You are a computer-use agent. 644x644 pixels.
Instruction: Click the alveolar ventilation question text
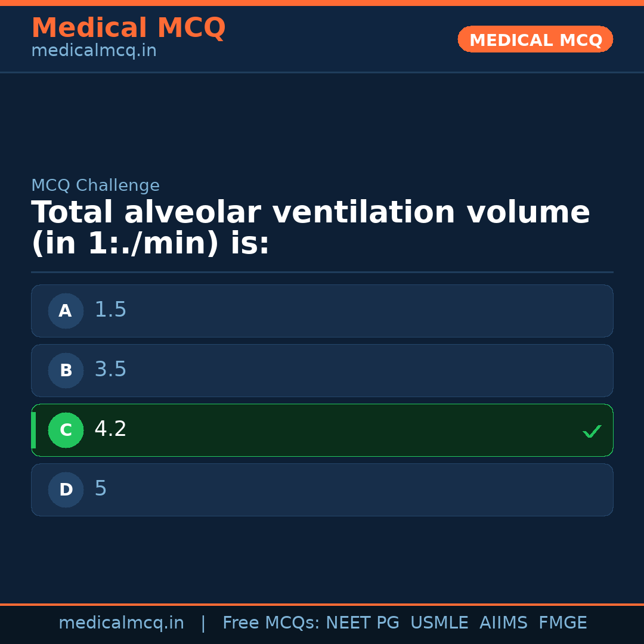click(310, 228)
